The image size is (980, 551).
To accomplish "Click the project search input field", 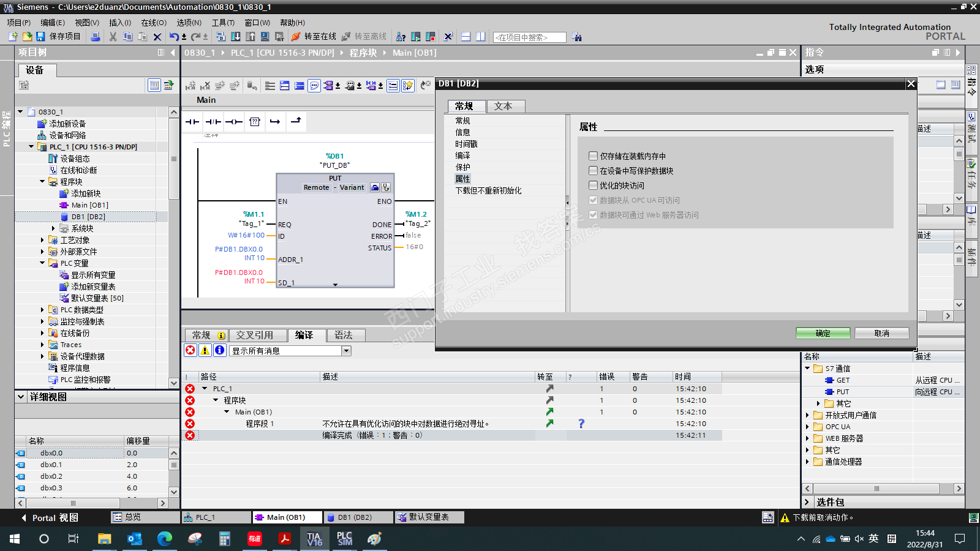I will [x=529, y=37].
